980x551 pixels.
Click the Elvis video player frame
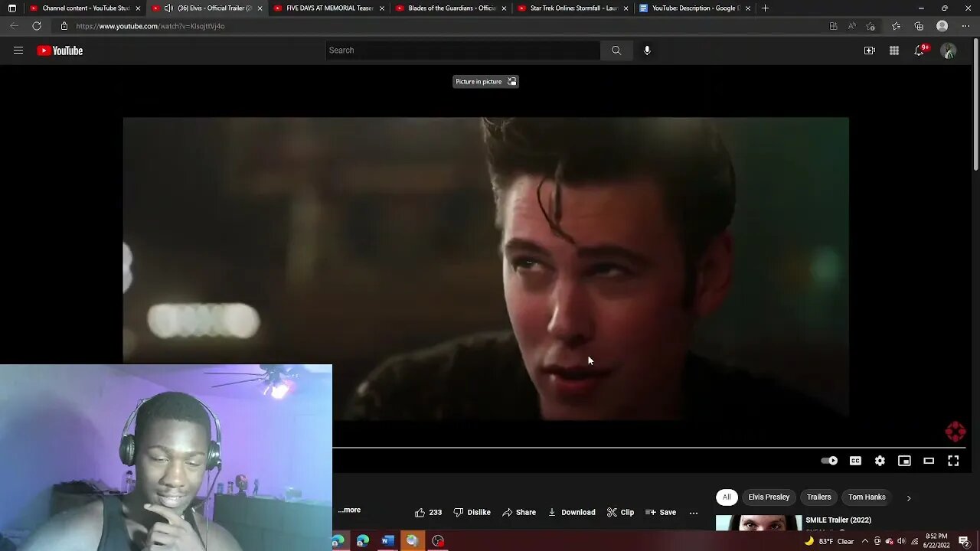pyautogui.click(x=485, y=268)
